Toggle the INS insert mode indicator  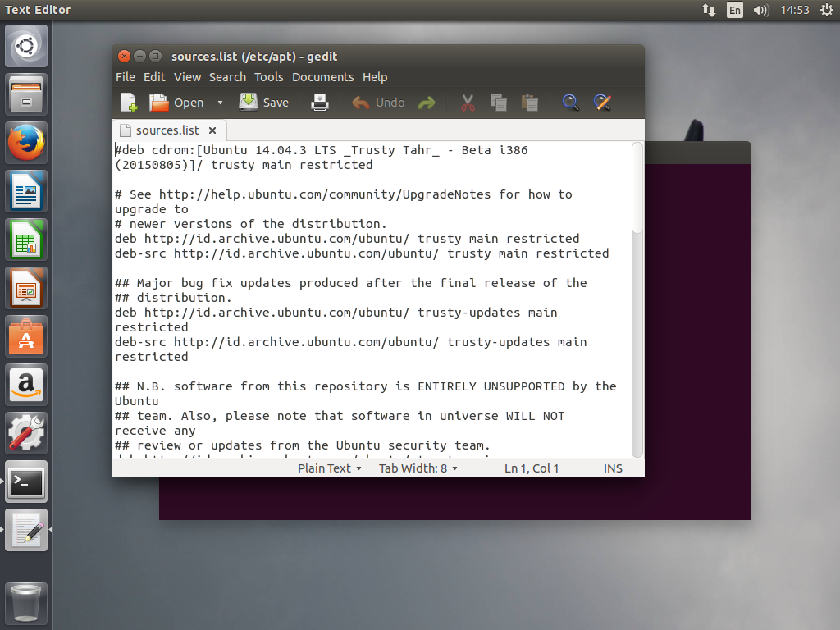tap(613, 468)
